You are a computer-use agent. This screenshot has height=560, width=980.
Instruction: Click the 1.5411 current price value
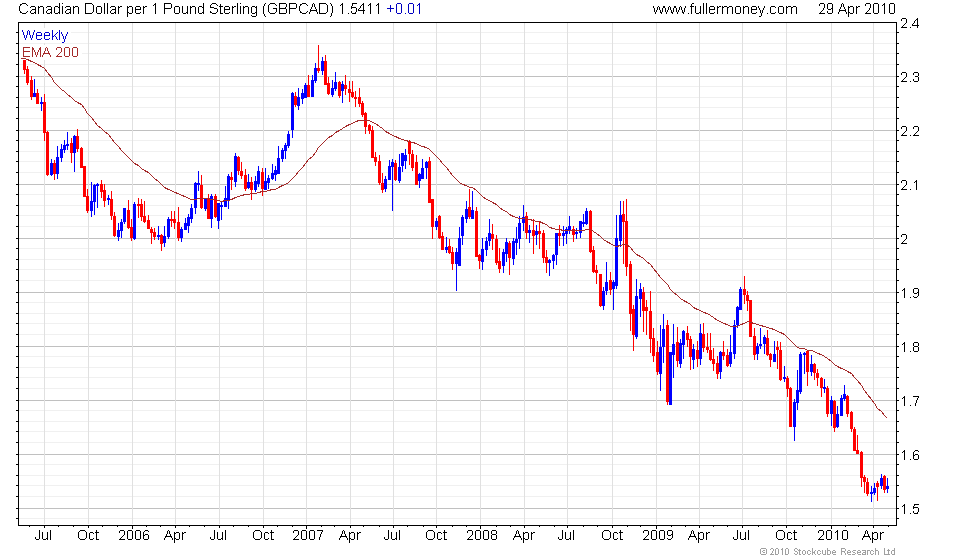(360, 9)
